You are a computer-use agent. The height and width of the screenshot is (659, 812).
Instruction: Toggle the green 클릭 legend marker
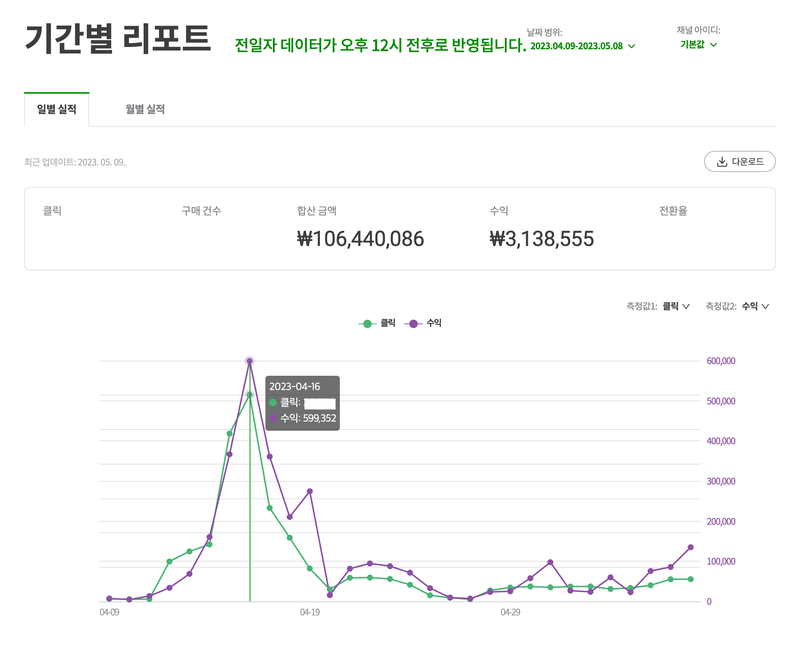(x=367, y=324)
